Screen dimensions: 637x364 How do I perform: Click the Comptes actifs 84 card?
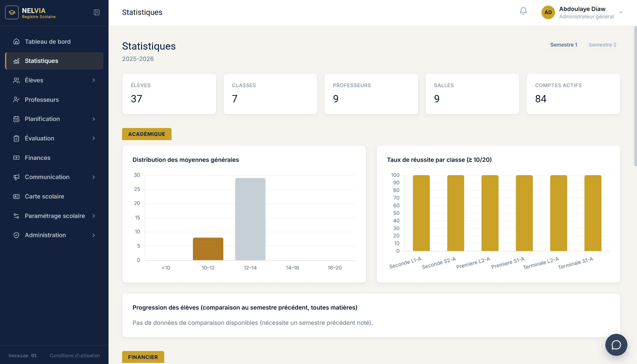click(x=573, y=94)
